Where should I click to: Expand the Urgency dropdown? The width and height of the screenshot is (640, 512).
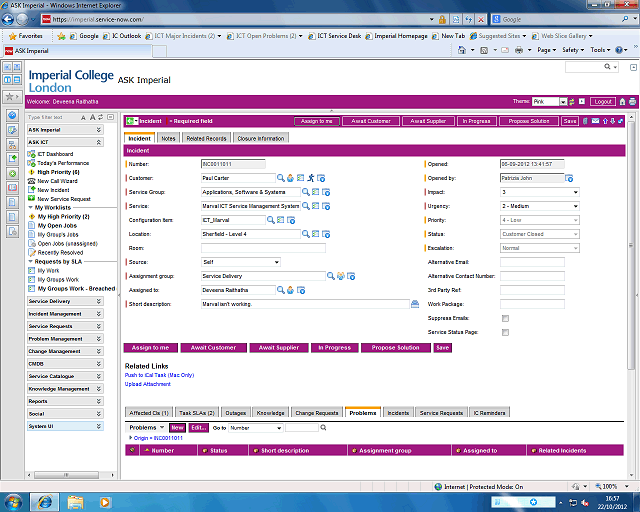pyautogui.click(x=540, y=205)
